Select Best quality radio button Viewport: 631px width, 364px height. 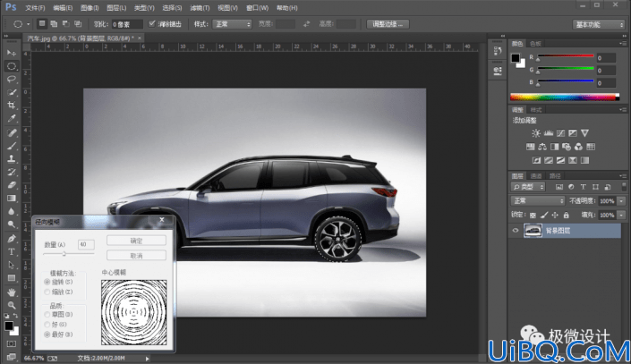point(47,334)
